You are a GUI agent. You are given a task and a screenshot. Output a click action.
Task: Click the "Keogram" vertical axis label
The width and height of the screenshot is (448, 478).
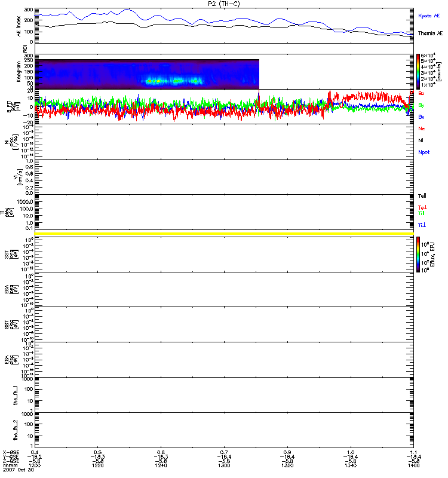pyautogui.click(x=19, y=72)
